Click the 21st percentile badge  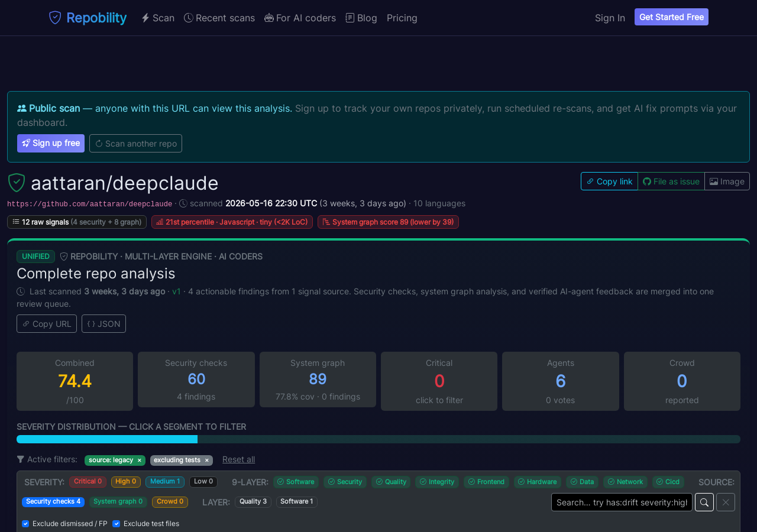click(232, 222)
